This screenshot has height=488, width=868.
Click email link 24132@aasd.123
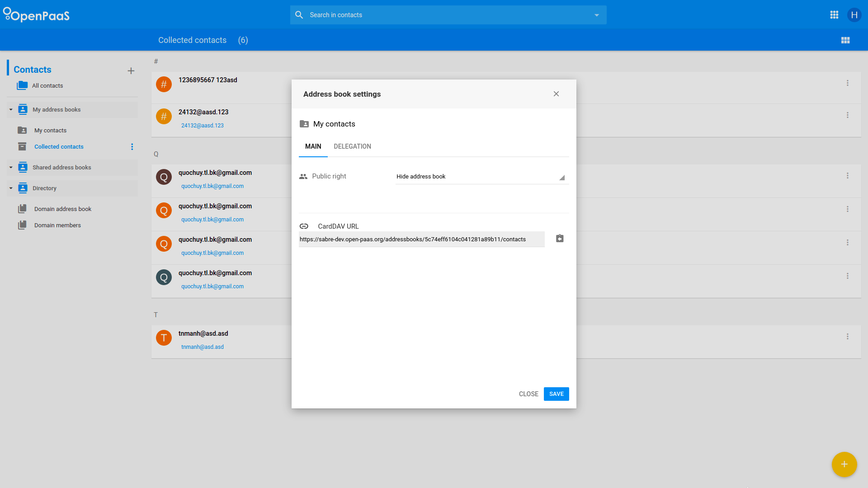click(x=203, y=126)
